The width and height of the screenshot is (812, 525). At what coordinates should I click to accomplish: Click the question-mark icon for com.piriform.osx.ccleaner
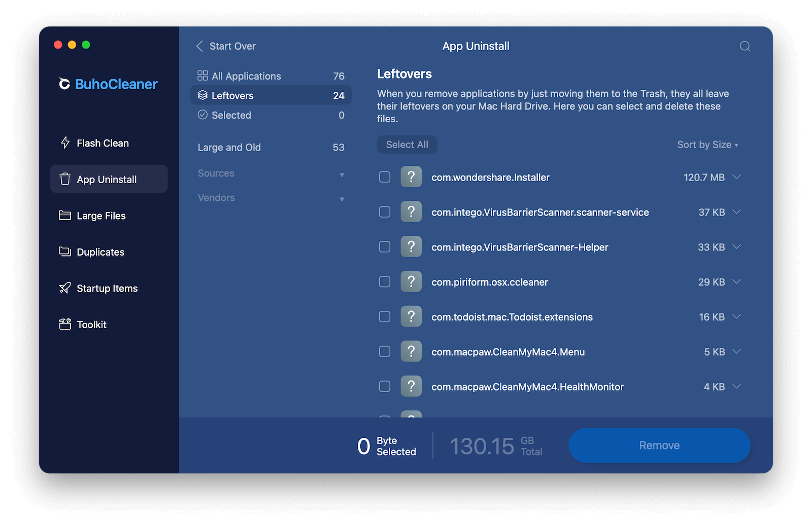[411, 282]
